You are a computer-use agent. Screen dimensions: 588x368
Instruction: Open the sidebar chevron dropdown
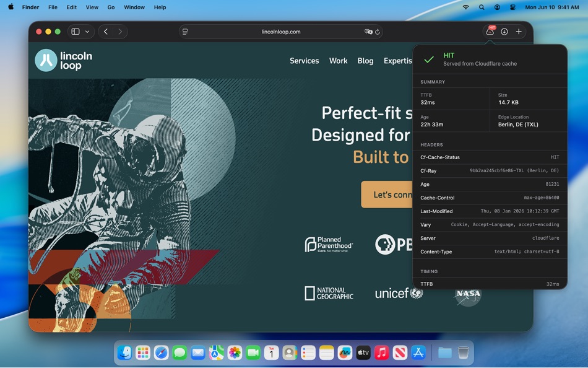click(x=88, y=32)
